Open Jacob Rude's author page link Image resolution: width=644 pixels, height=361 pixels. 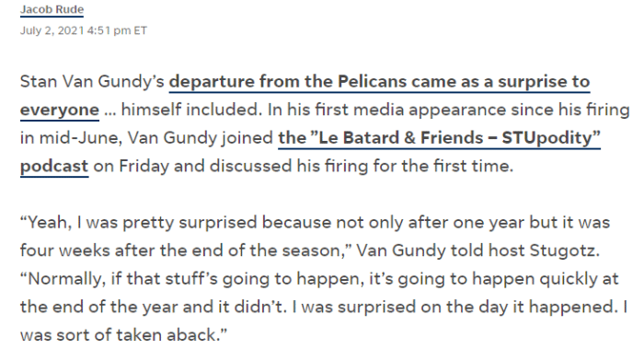coord(52,9)
